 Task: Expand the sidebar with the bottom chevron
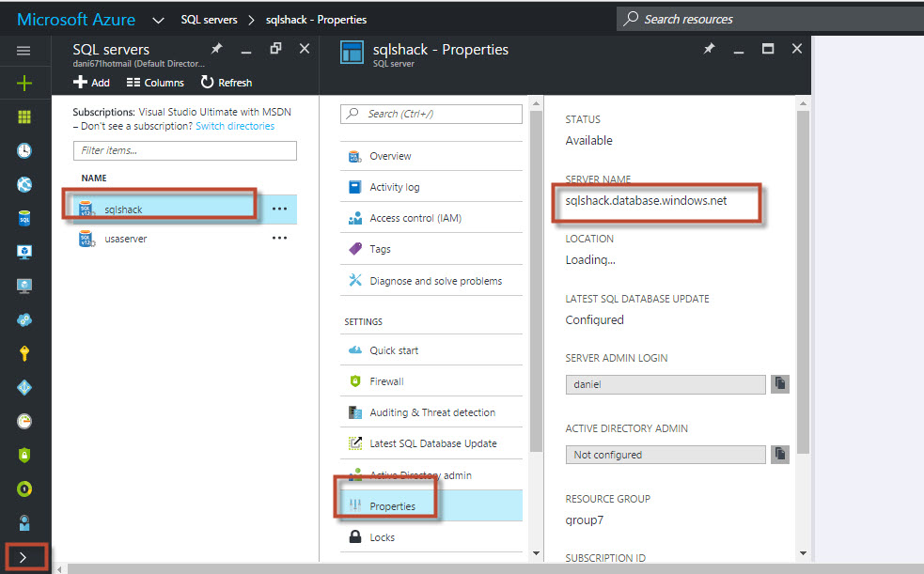[x=24, y=557]
